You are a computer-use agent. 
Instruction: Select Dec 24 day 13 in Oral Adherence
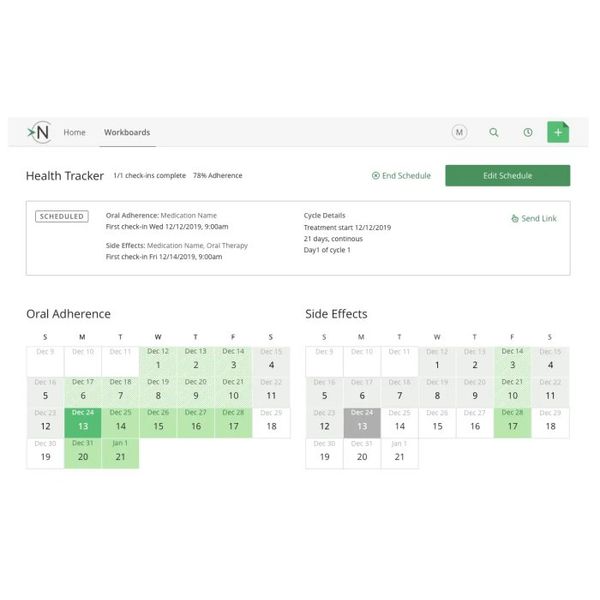(x=82, y=420)
